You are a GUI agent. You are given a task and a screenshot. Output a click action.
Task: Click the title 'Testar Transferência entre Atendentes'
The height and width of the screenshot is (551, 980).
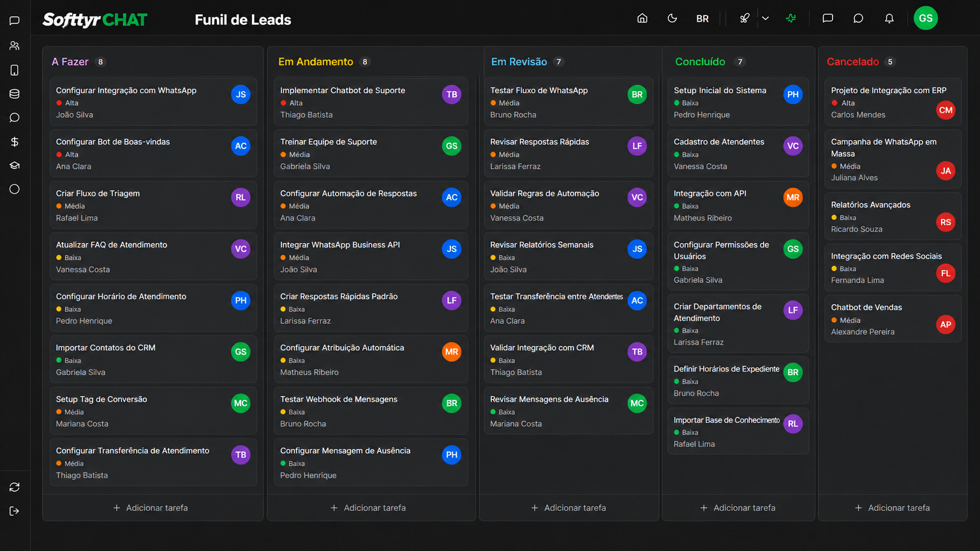point(556,297)
